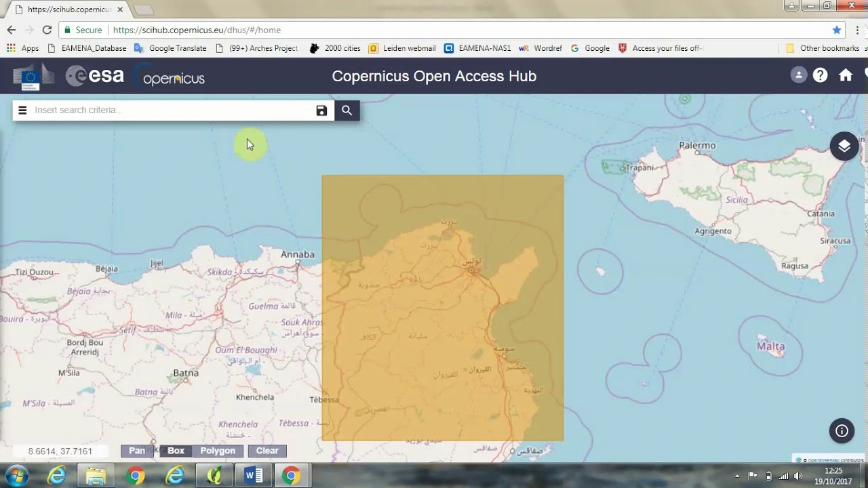Show map info with the i icon
This screenshot has height=488, width=868.
click(842, 431)
